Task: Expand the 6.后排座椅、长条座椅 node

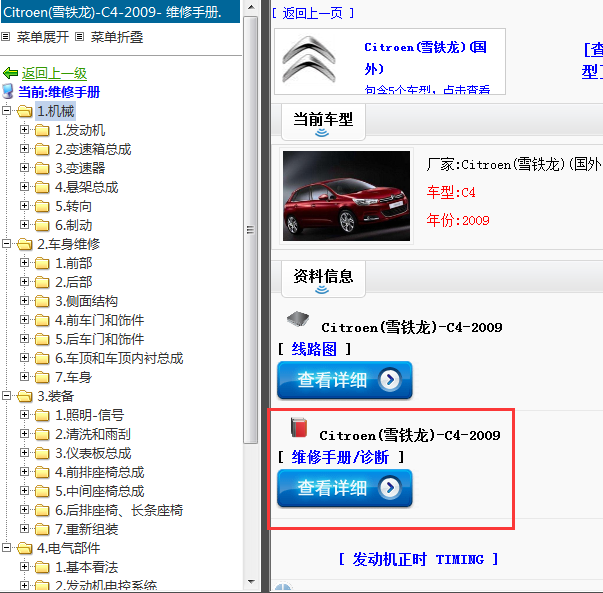Action: point(24,510)
